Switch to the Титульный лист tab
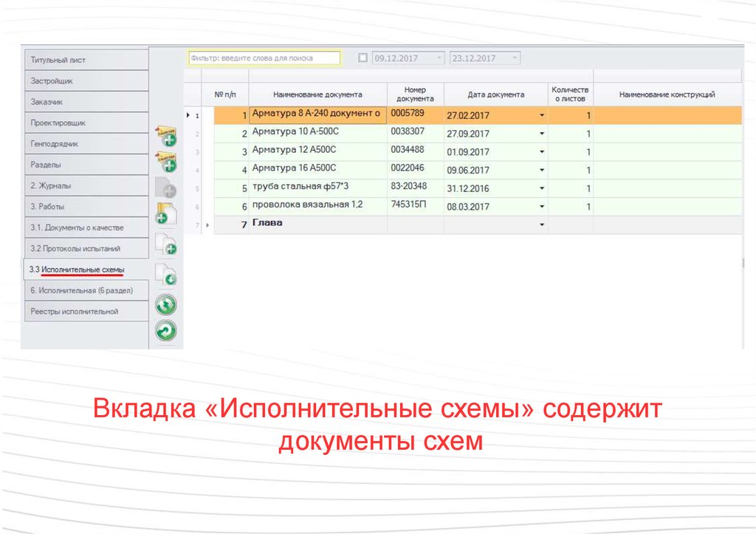Screen dimensions: 756x534 pos(85,60)
